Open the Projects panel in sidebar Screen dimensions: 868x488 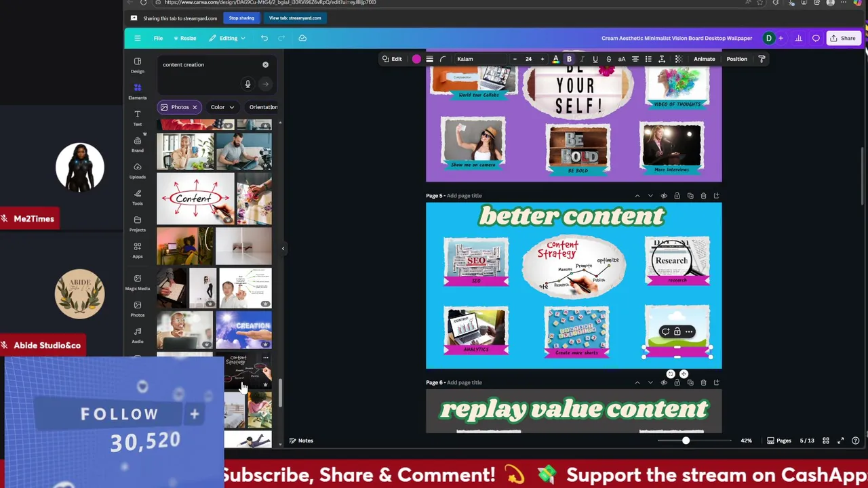pyautogui.click(x=138, y=224)
